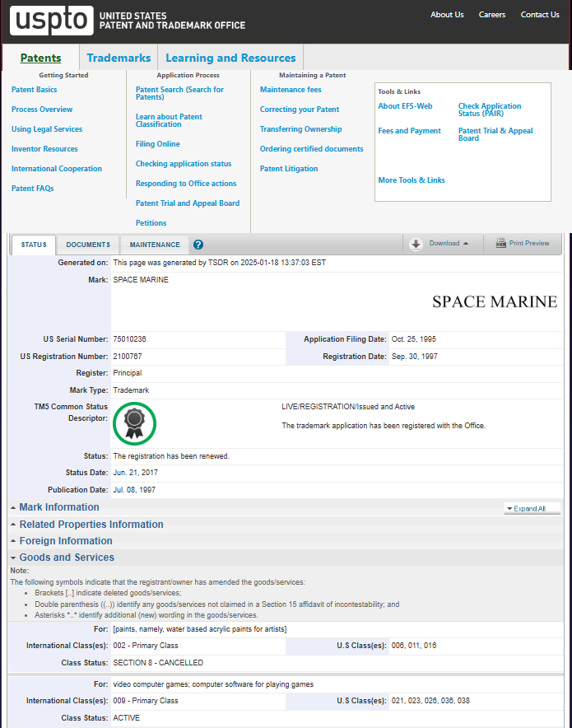Click '002 - Primary Class' value

click(146, 646)
